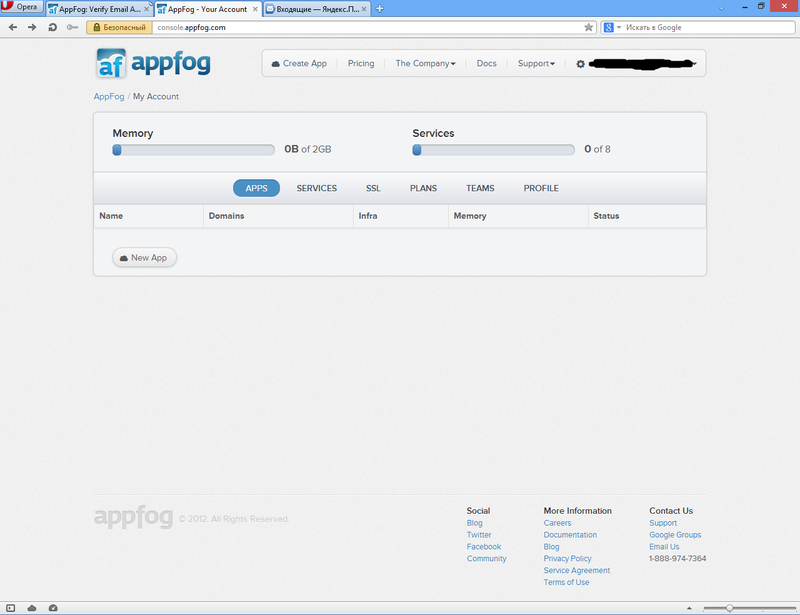
Task: Open the account settings gear icon
Action: coord(580,64)
